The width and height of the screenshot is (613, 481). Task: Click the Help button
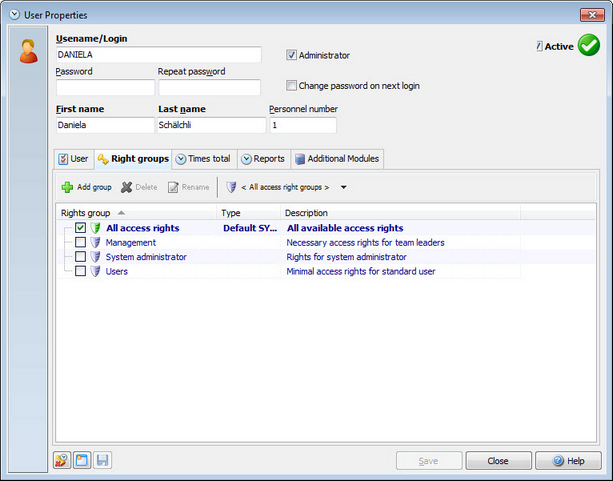[x=568, y=461]
